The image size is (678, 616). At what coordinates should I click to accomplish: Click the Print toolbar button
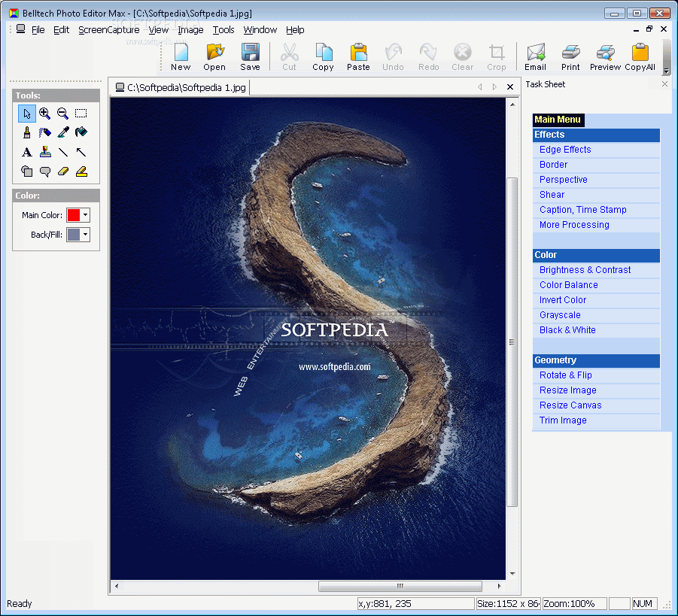[x=570, y=56]
